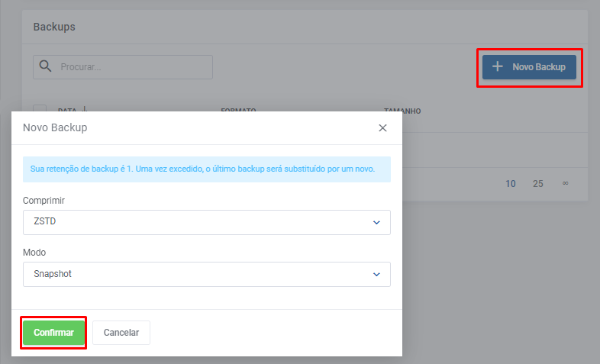The width and height of the screenshot is (600, 364).
Task: Click the chevron arrow in Comprimir field
Action: coord(376,222)
